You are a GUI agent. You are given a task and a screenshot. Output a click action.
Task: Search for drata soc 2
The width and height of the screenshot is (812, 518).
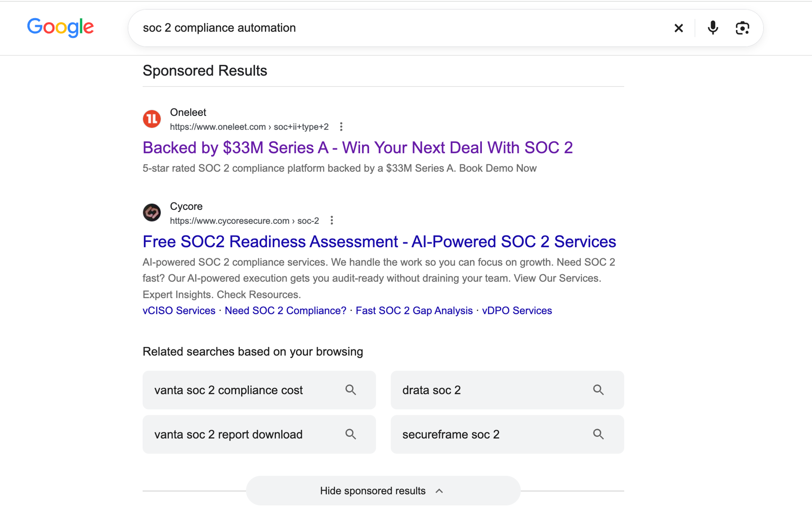point(507,390)
